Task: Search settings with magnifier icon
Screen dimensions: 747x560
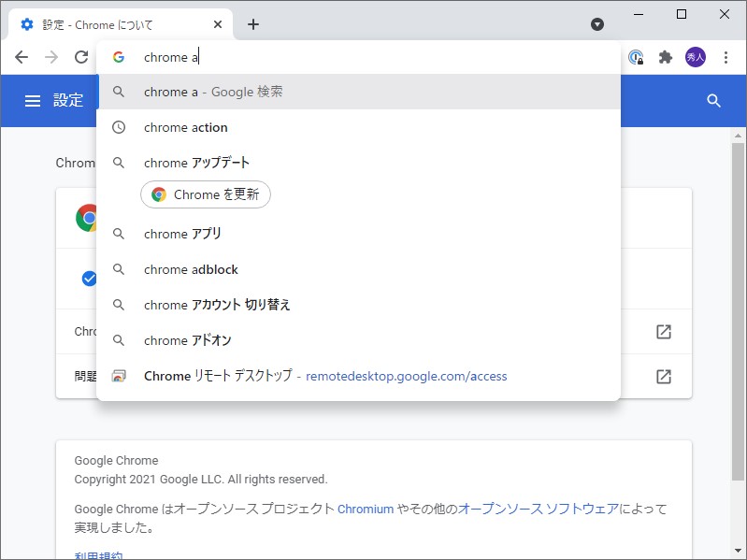Action: [713, 100]
